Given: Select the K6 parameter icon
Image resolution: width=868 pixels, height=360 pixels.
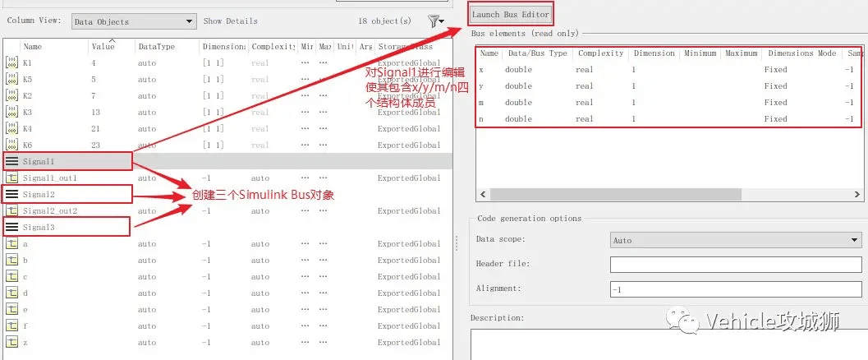Looking at the screenshot, I should pyautogui.click(x=11, y=145).
